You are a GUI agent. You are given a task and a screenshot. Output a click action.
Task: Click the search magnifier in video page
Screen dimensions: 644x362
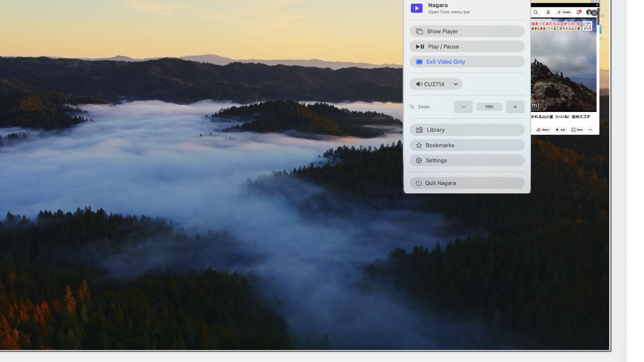536,12
